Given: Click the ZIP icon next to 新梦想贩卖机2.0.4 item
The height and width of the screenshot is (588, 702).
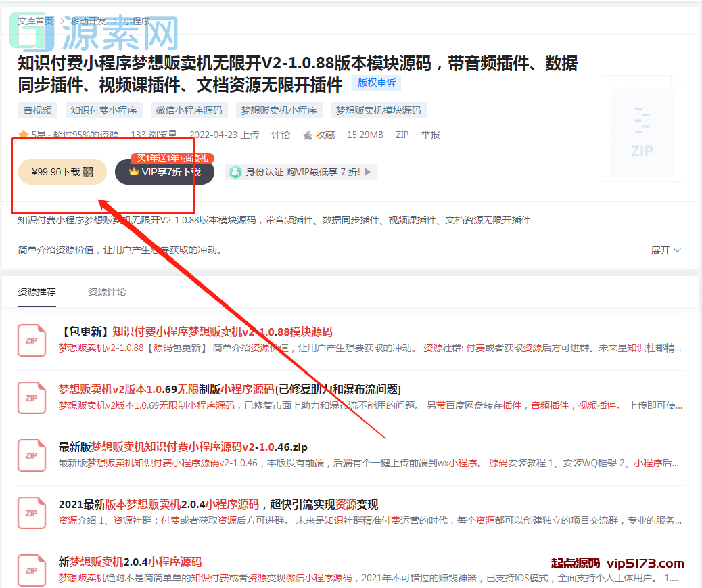Looking at the screenshot, I should point(32,570).
